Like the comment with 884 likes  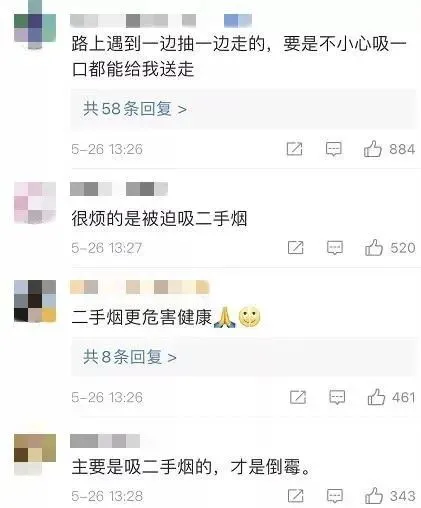click(x=372, y=149)
